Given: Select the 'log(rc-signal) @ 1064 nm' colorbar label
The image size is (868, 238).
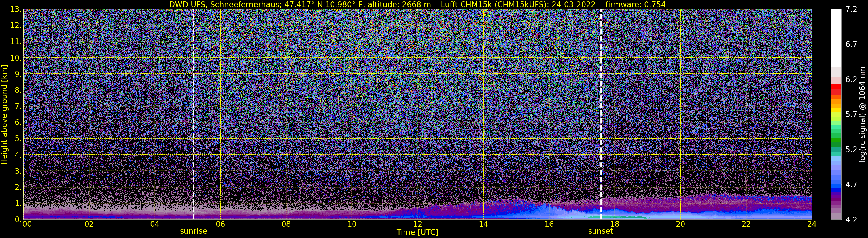Looking at the screenshot, I should pyautogui.click(x=862, y=114).
